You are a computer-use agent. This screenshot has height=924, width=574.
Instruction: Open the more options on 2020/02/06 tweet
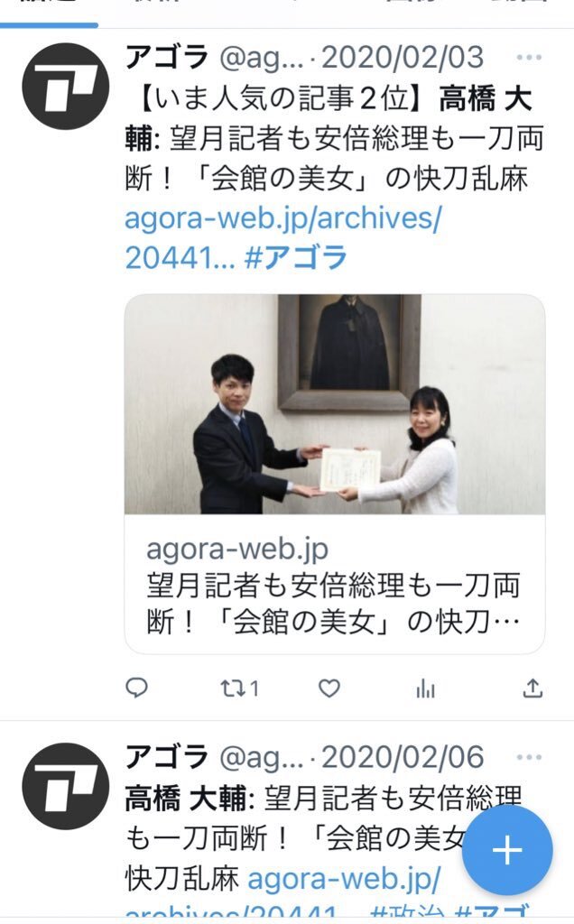coord(529,757)
